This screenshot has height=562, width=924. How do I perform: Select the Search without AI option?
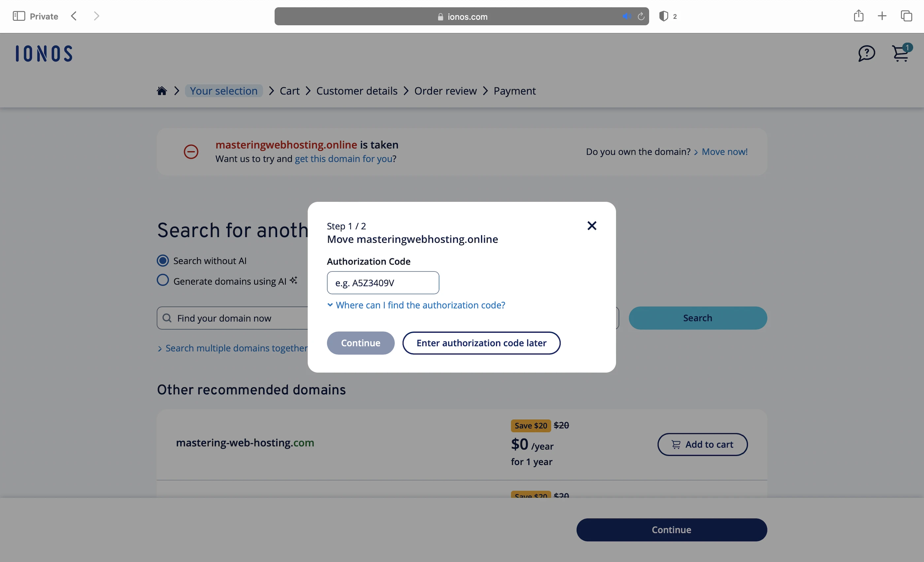click(163, 261)
